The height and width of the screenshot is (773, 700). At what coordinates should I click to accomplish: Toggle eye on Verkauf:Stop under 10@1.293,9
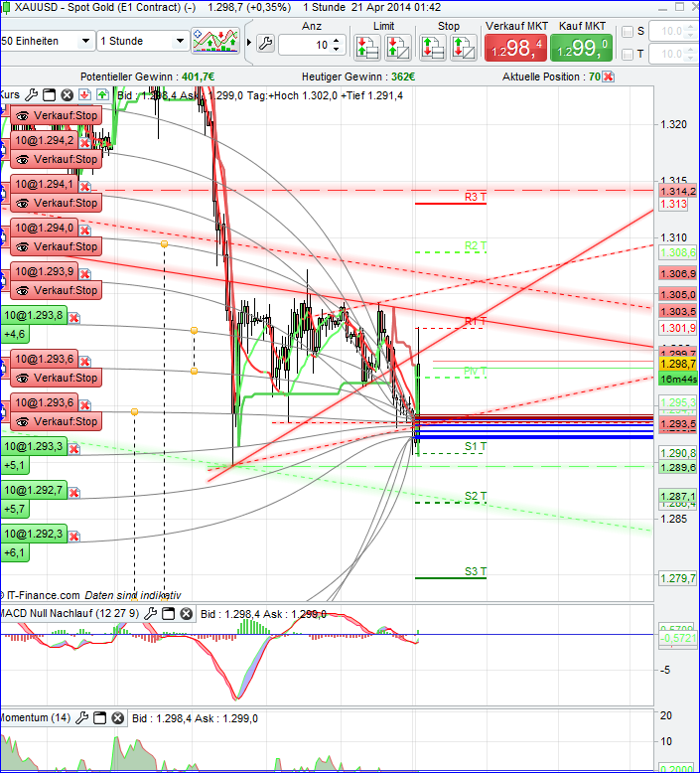22,291
